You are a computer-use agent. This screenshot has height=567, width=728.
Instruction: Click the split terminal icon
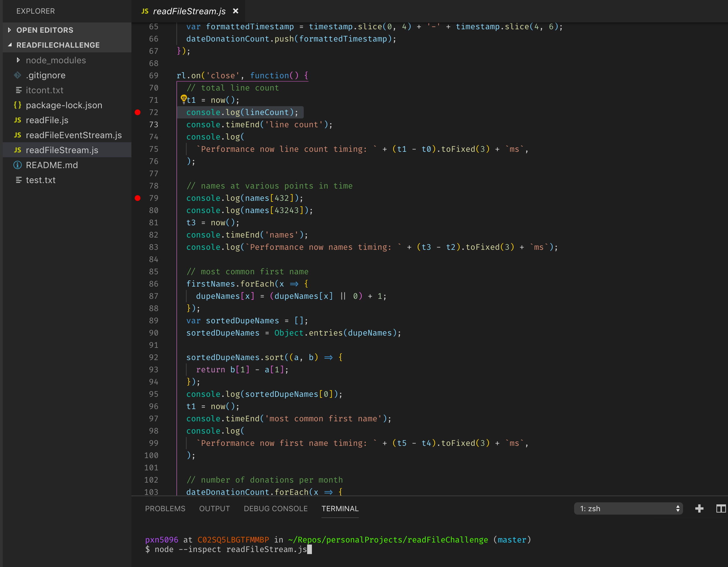721,508
